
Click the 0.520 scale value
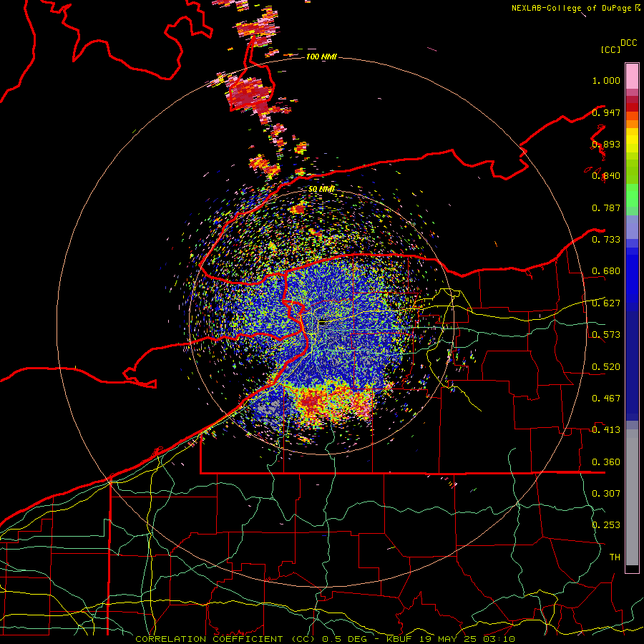click(606, 367)
